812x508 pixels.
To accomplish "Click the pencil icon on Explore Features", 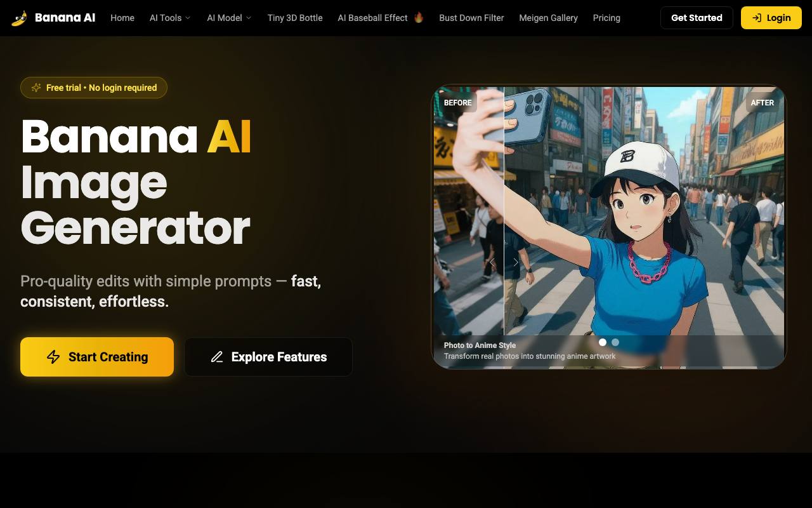I will 217,357.
